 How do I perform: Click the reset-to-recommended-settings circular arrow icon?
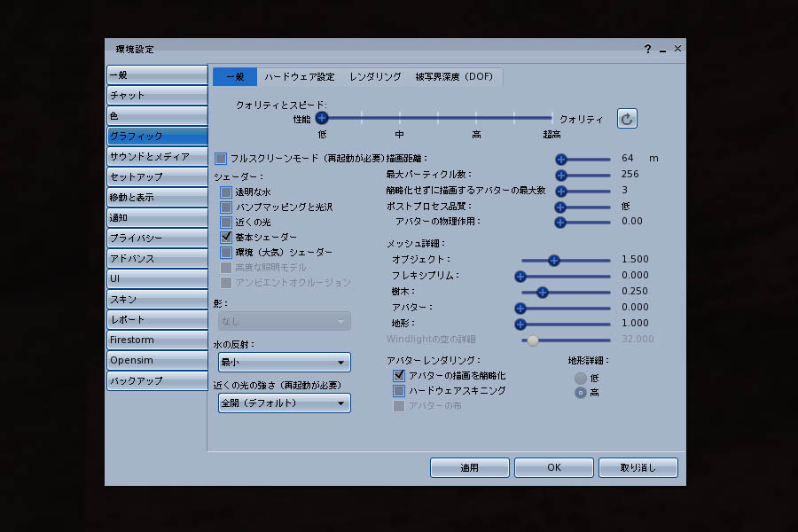(627, 119)
